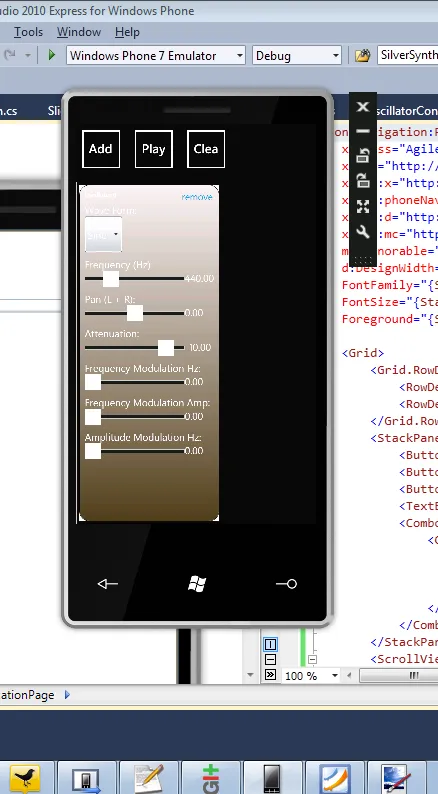The height and width of the screenshot is (794, 438).
Task: Click the vertical split view icon
Action: (x=270, y=644)
